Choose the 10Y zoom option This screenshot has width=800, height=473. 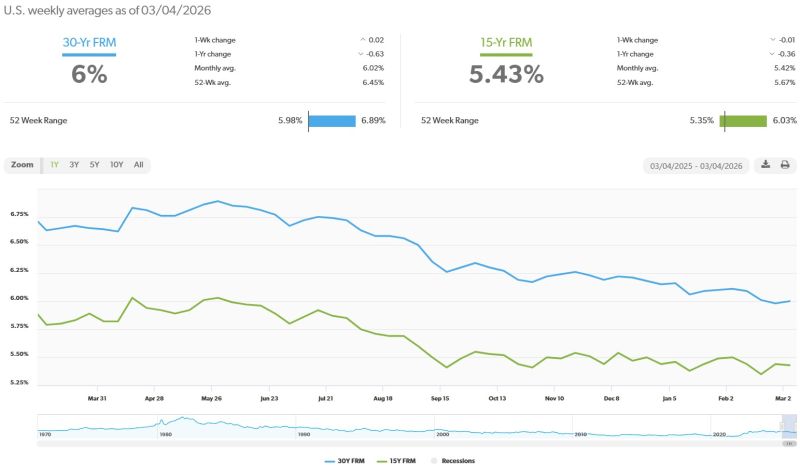(116, 164)
